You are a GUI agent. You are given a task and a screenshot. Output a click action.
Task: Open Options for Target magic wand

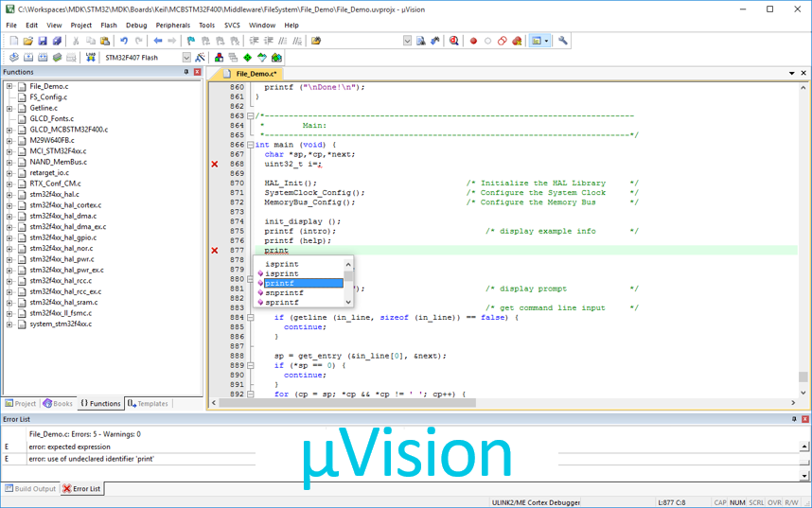(201, 58)
